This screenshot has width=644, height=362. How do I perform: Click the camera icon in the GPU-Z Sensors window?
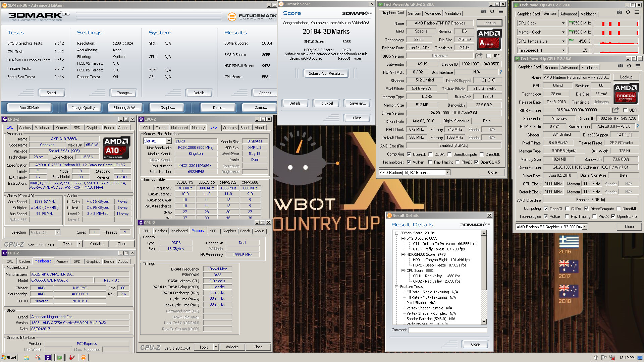pyautogui.click(x=619, y=12)
